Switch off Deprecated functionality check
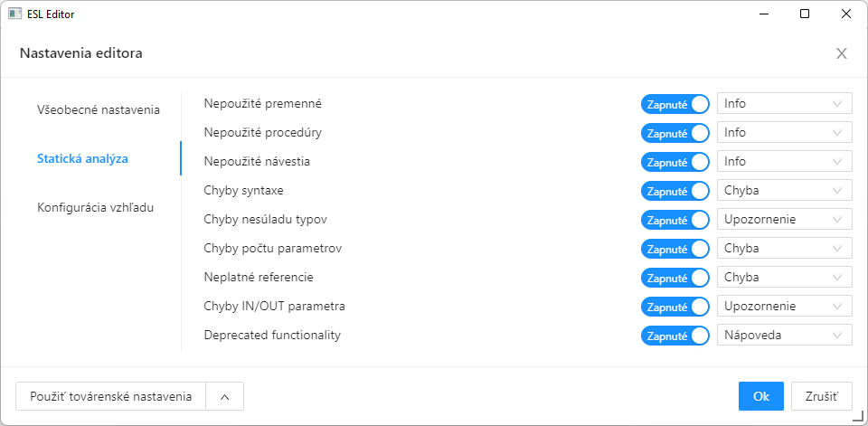Viewport: 868px width, 426px height. pos(675,336)
